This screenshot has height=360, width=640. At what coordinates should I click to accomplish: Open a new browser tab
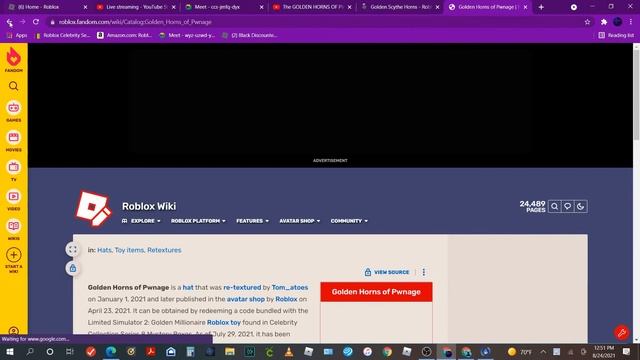coord(541,7)
